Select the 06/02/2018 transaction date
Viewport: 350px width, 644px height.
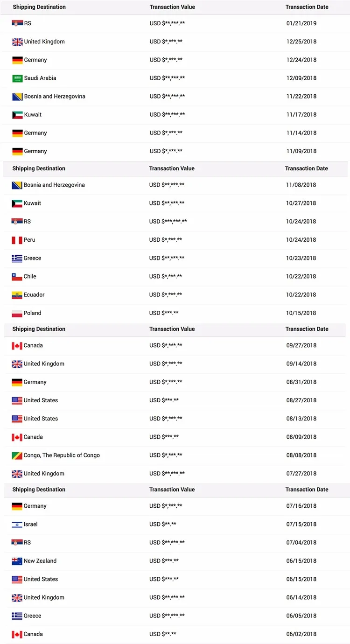tap(301, 634)
